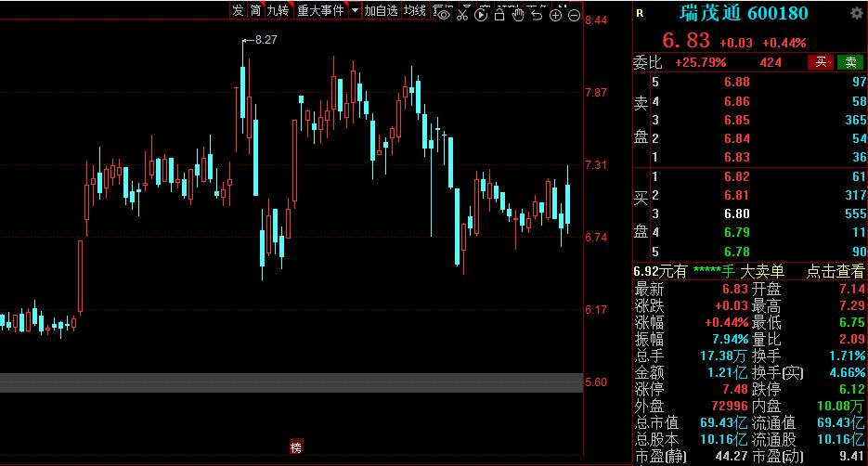868x466 pixels.
Task: Click the 外盘 72996 value
Action: [x=730, y=407]
